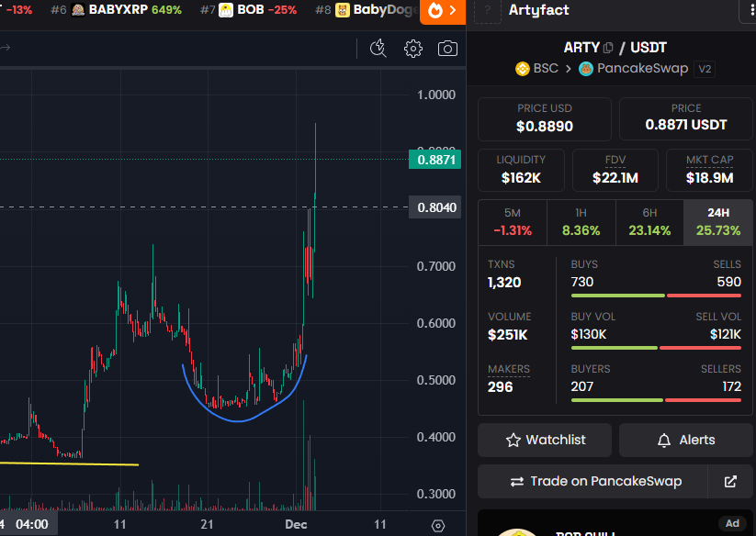
Task: Click the 0.8040 crosshair price label
Action: point(434,207)
